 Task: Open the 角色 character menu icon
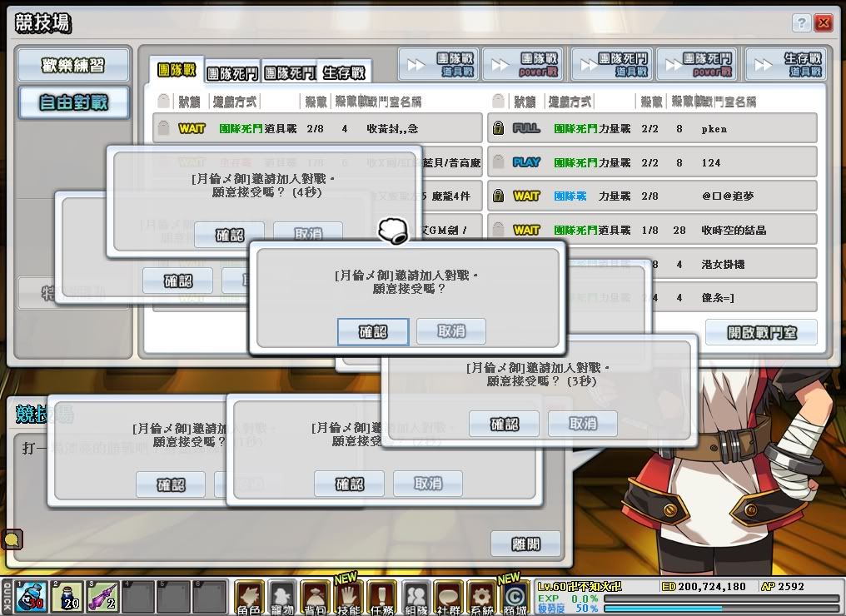[x=249, y=598]
